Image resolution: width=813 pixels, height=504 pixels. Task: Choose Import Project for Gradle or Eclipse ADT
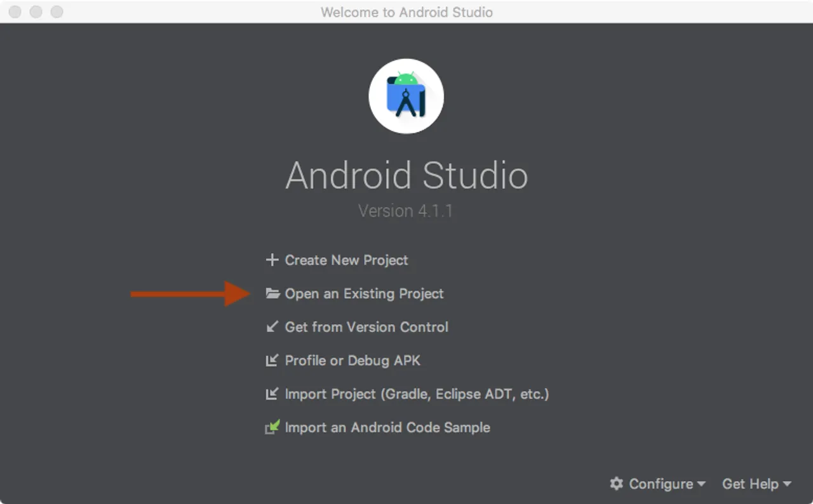coord(417,394)
